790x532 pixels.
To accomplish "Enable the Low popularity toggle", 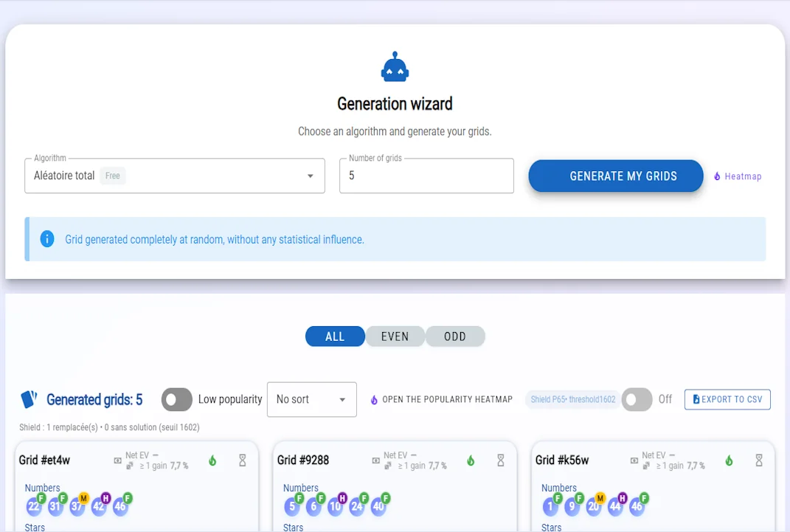I will point(177,399).
